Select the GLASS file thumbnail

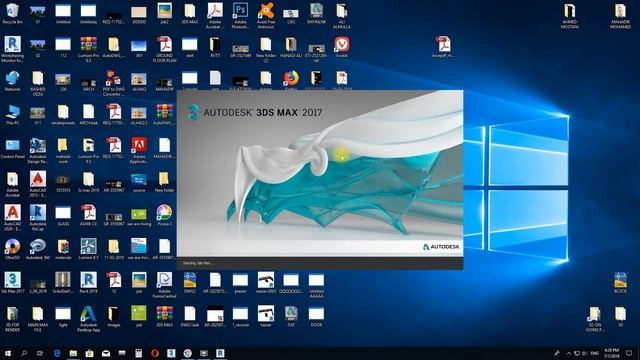point(63,216)
